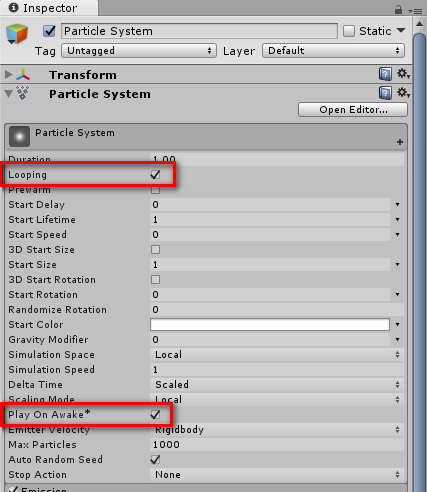This screenshot has width=427, height=492.
Task: Open Transform component gear settings menu
Action: 403,74
